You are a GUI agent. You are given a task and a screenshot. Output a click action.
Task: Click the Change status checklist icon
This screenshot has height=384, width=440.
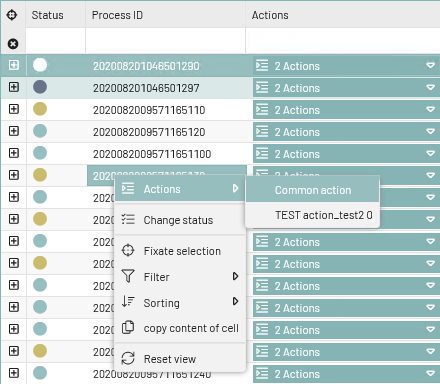click(x=128, y=219)
